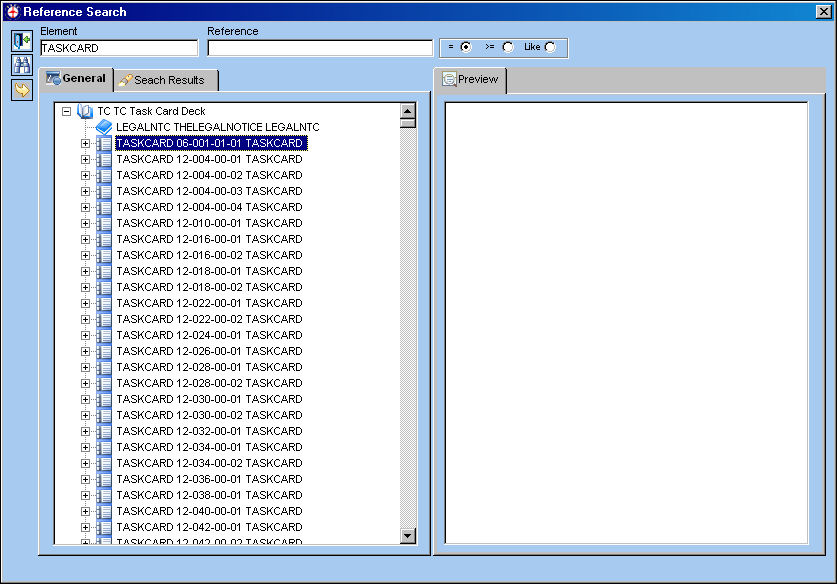Screen dimensions: 837x584
Task: Click the card icon beside TASKCARD 12-042-00-01
Action: (104, 527)
